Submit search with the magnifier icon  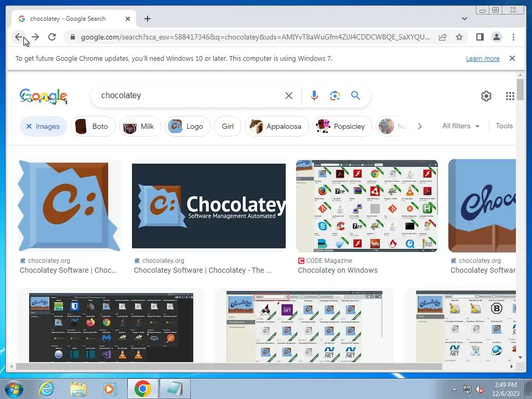[355, 96]
